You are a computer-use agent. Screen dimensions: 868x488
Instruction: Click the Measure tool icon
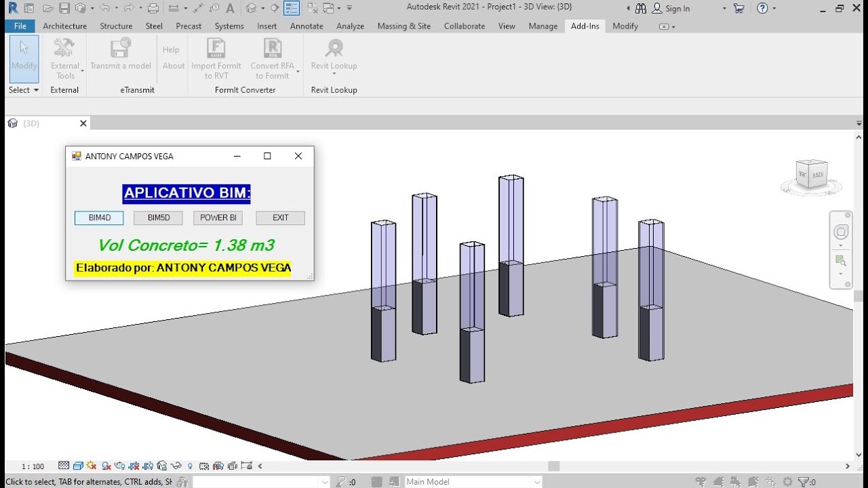[174, 8]
